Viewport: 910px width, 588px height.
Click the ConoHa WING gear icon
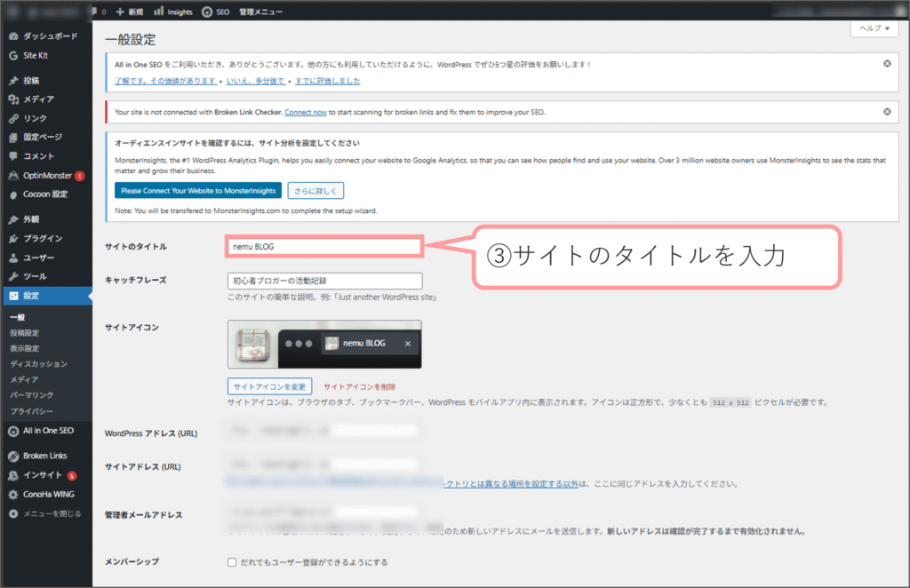[13, 495]
